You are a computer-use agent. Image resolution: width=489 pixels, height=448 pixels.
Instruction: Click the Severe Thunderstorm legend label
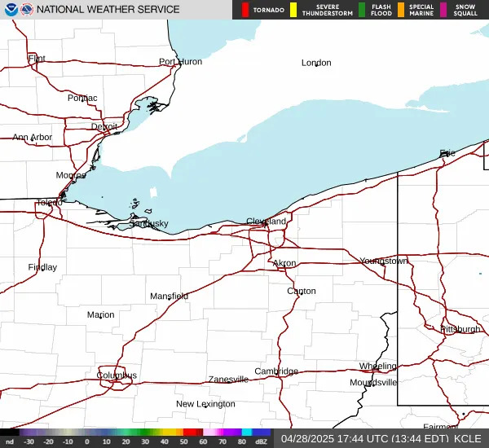coord(328,10)
